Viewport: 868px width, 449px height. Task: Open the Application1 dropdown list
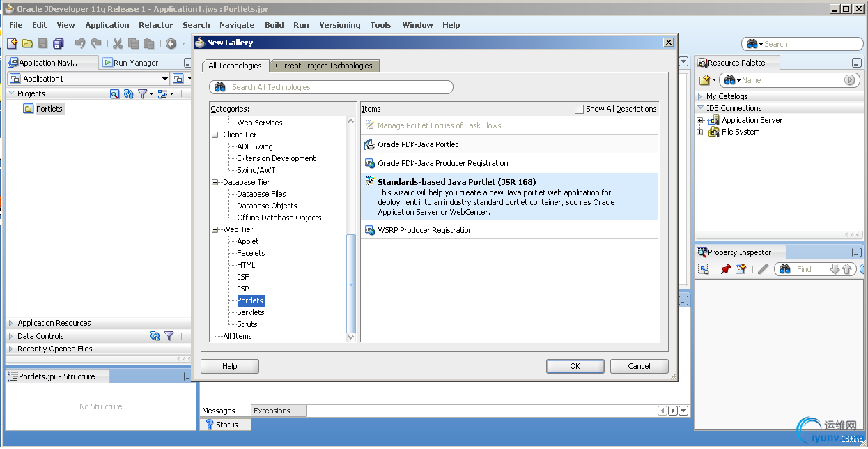165,79
